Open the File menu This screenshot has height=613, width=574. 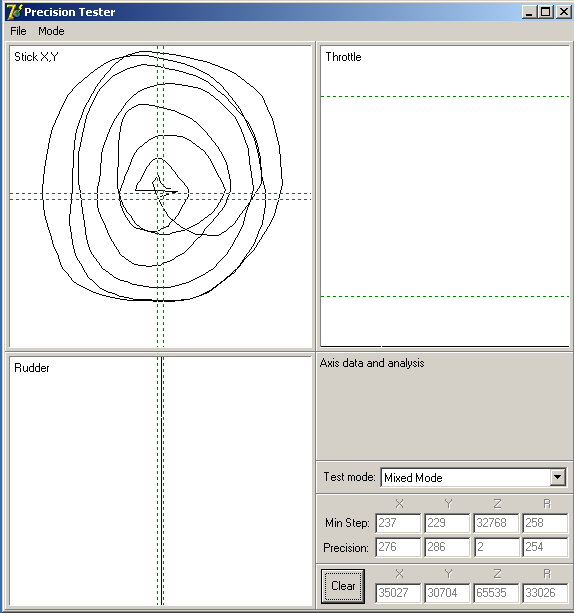18,31
